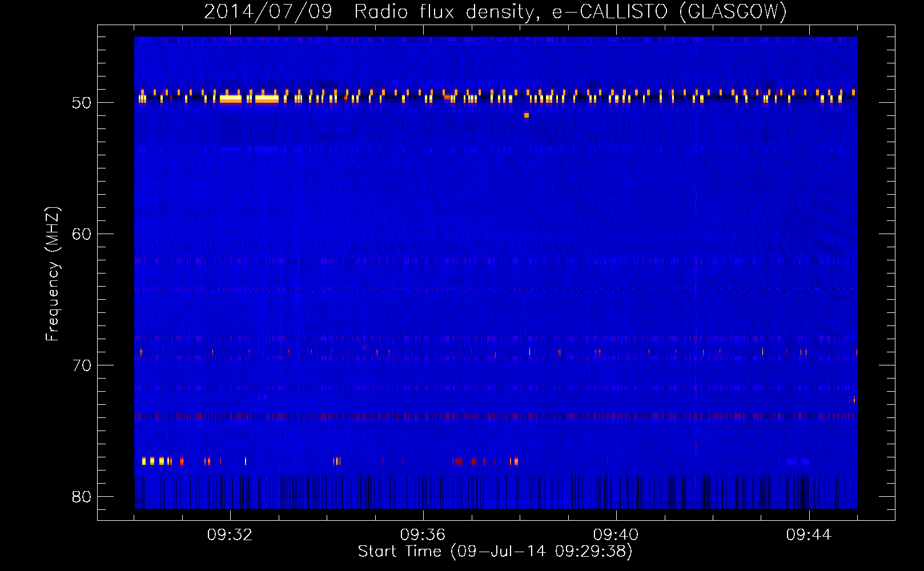The image size is (924, 571).
Task: Click the 50 frequency tick label
Action: point(82,103)
